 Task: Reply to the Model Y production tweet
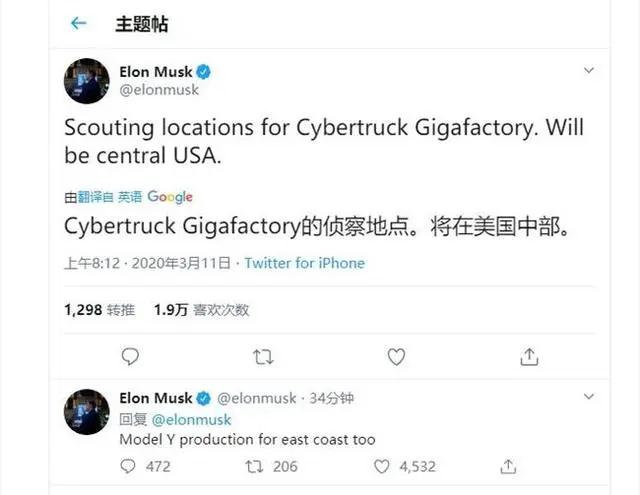pos(127,466)
